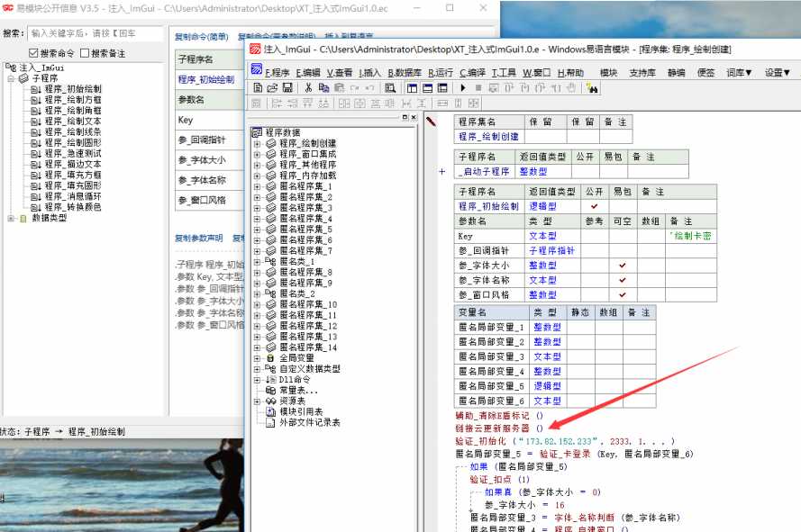Click the red pencil edit marker icon
Image resolution: width=801 pixels, height=532 pixels.
click(432, 122)
